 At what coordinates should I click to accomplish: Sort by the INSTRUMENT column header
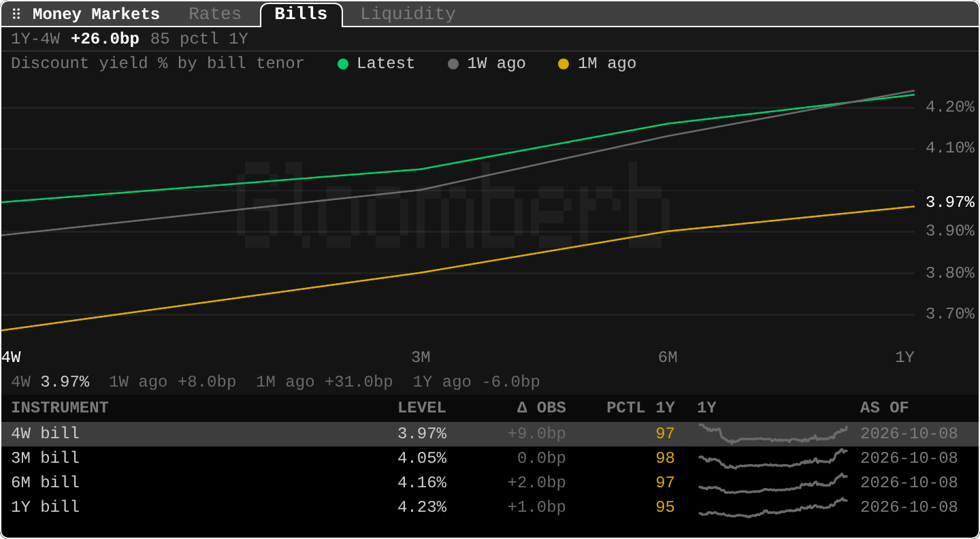(60, 408)
